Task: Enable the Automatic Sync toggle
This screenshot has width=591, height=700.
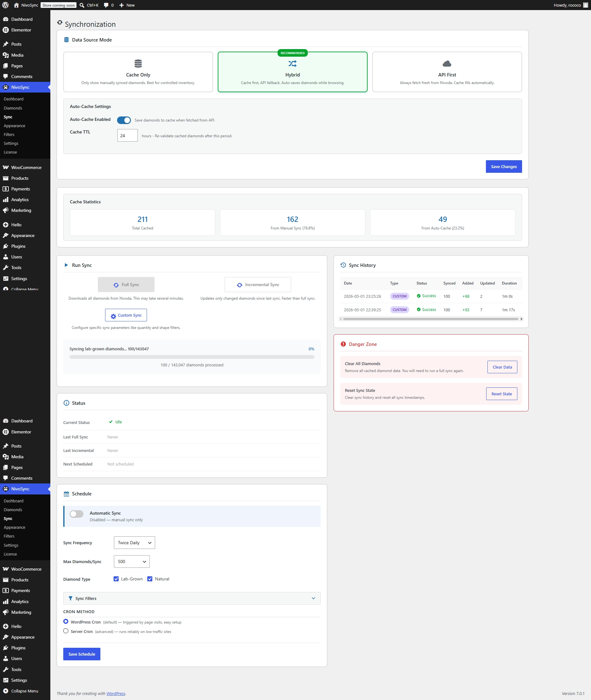Action: point(76,514)
